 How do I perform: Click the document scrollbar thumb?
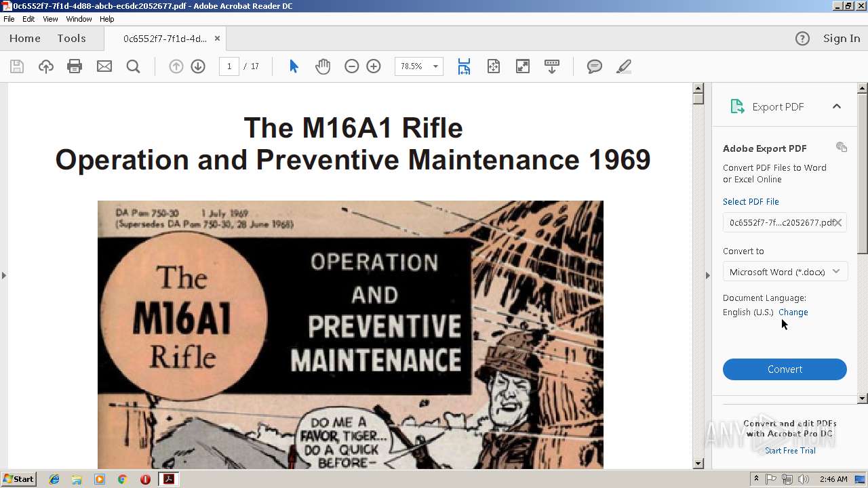698,99
